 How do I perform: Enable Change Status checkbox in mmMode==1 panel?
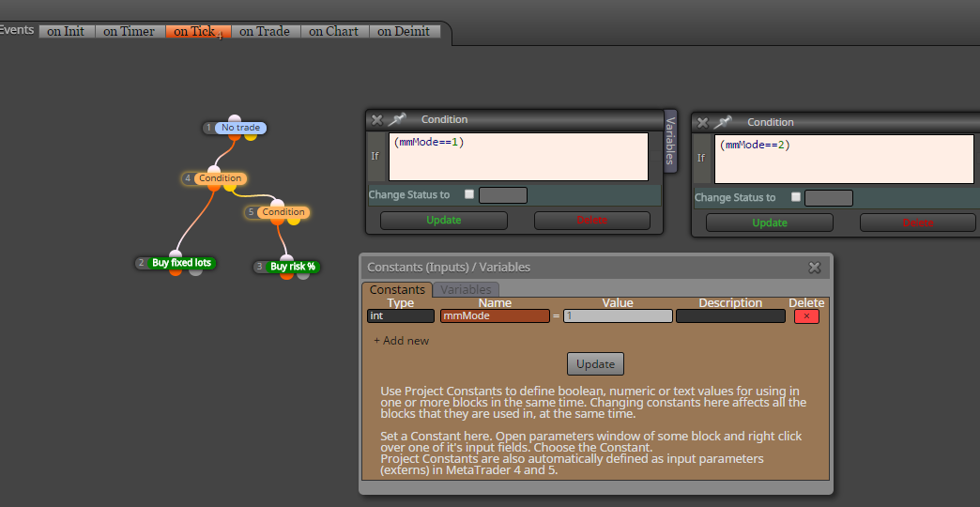click(469, 194)
